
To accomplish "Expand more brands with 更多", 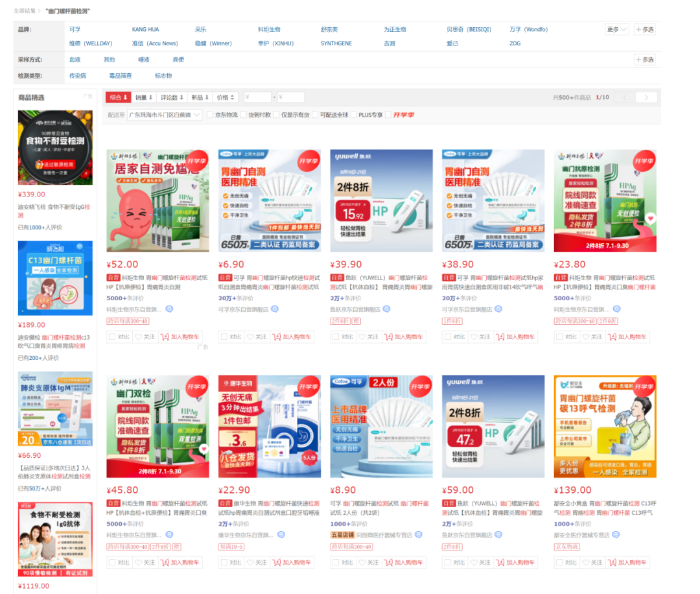I will click(x=616, y=29).
